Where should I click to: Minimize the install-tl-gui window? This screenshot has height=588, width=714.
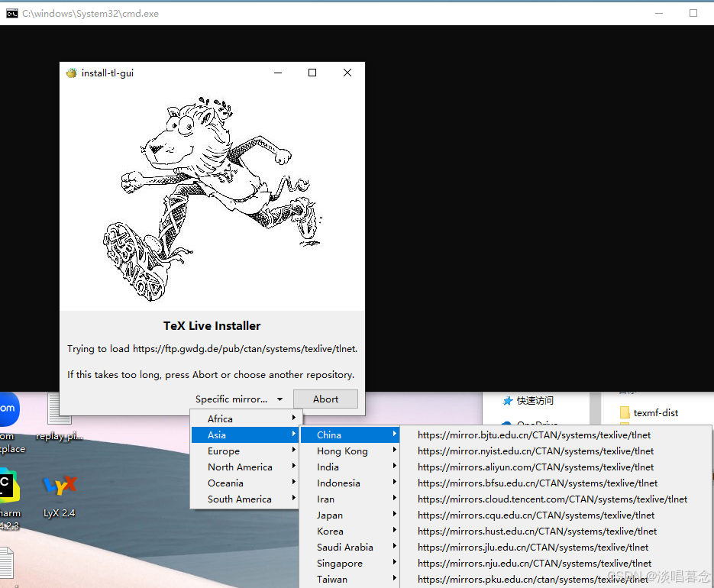pyautogui.click(x=278, y=73)
